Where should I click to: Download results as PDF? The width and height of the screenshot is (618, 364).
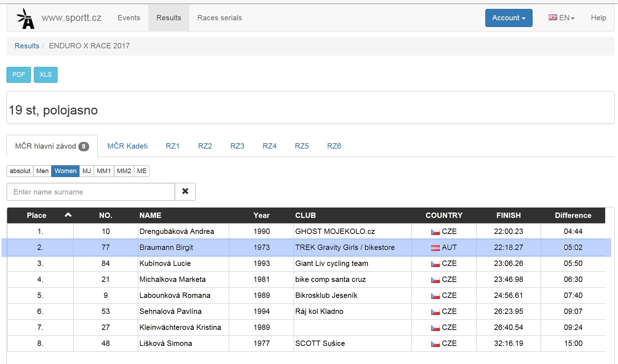click(x=19, y=75)
